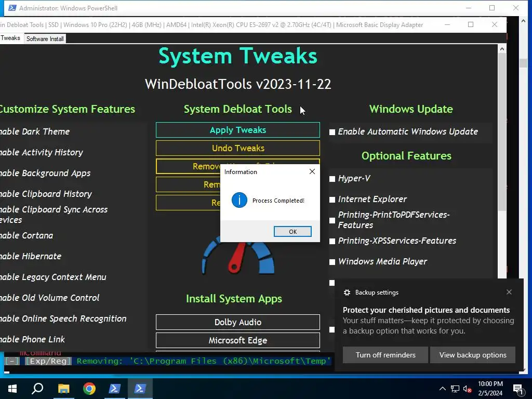
Task: Click the Old Volume Control option label
Action: pos(49,298)
